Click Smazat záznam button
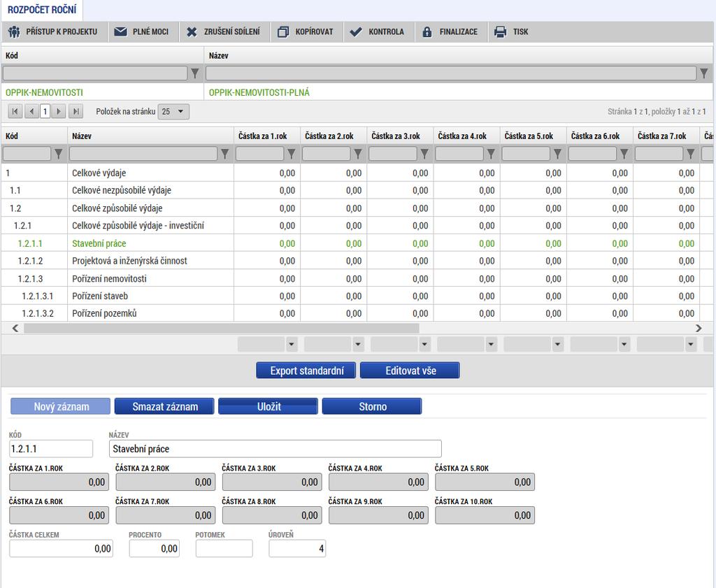The image size is (716, 588). click(x=164, y=406)
